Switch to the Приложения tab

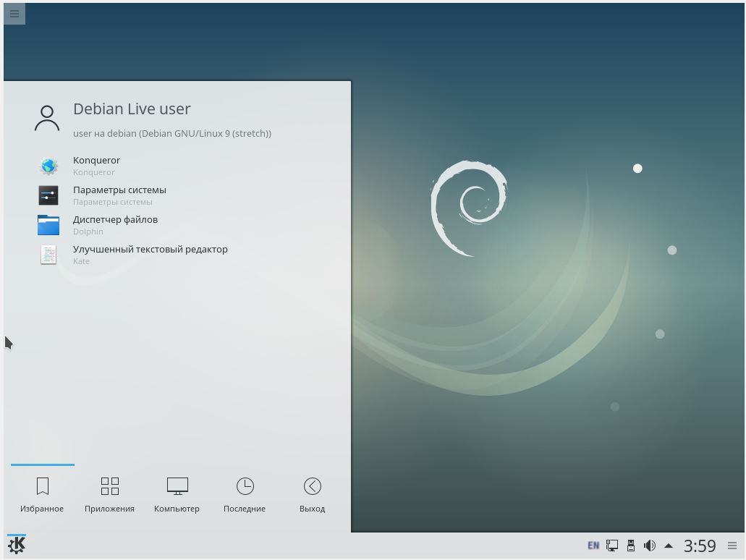pos(109,495)
